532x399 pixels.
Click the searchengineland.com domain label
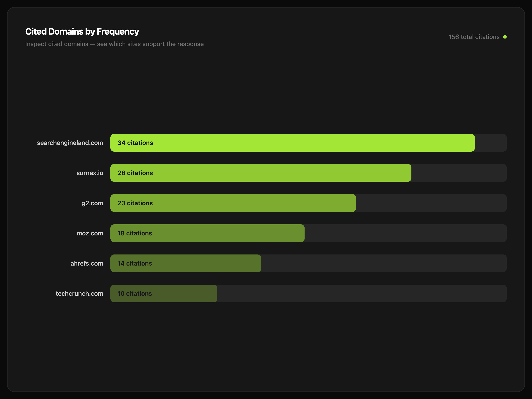70,143
